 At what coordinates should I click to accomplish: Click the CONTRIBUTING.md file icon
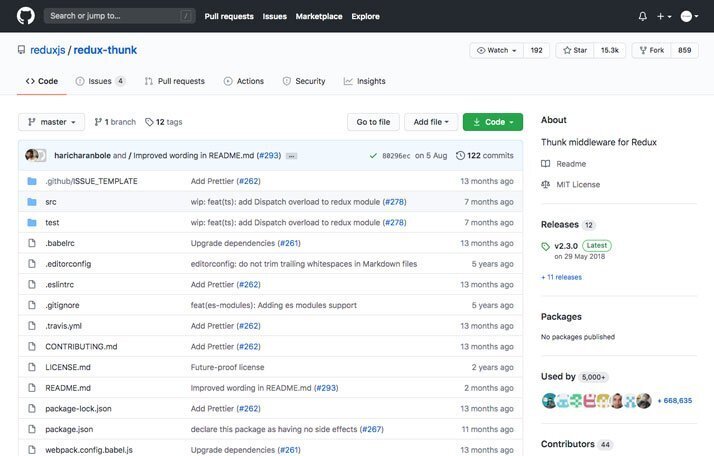[32, 347]
